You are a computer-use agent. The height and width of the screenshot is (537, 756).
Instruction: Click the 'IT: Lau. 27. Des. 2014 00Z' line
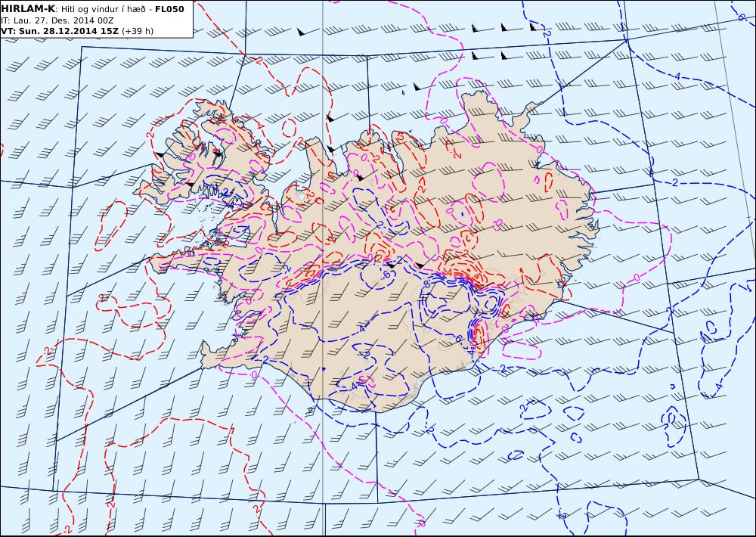57,20
